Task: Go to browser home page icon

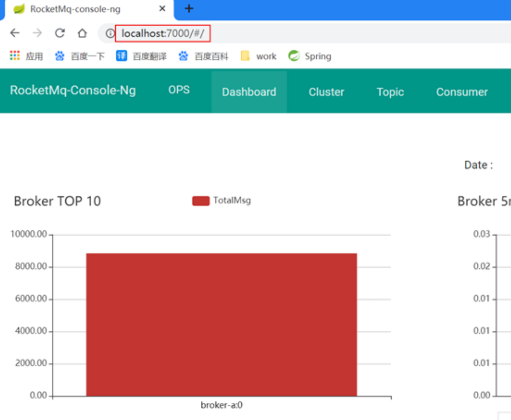Action: click(82, 33)
